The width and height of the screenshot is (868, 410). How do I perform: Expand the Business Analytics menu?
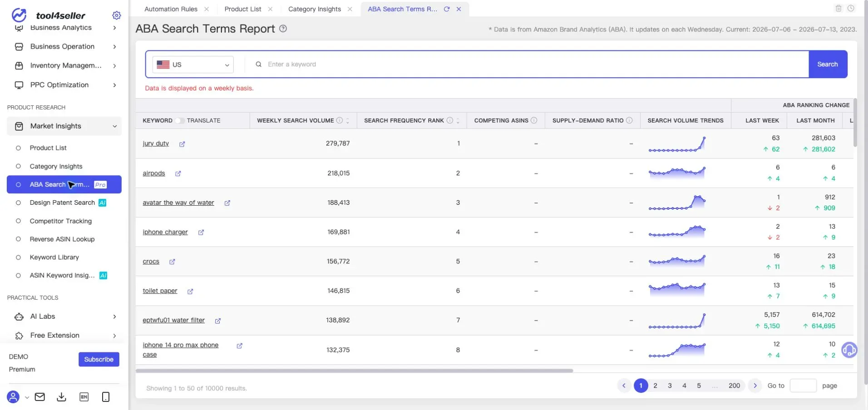tap(64, 28)
